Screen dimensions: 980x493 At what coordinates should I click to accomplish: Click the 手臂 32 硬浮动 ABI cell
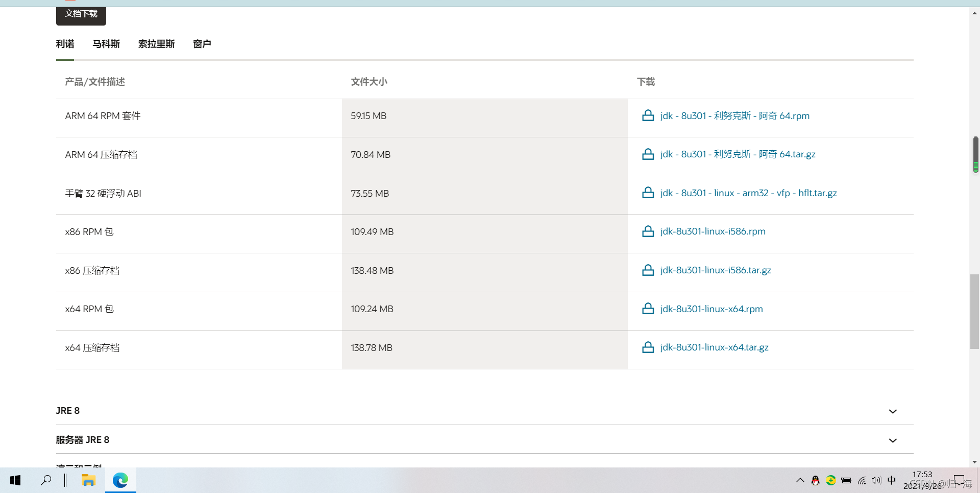click(199, 195)
